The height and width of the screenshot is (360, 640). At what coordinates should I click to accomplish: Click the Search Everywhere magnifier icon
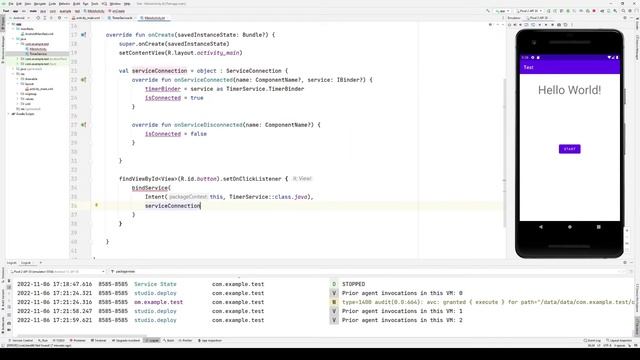point(623,11)
